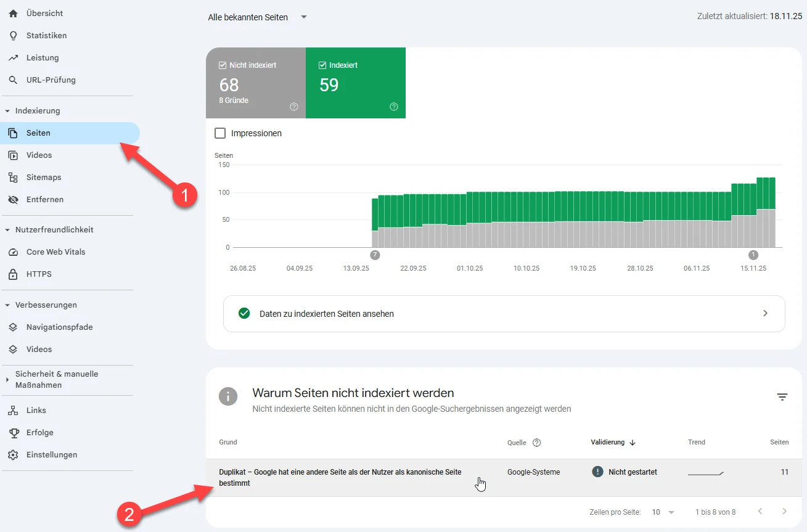
Task: Click the Sitemaps icon in the sidebar
Action: 12,177
